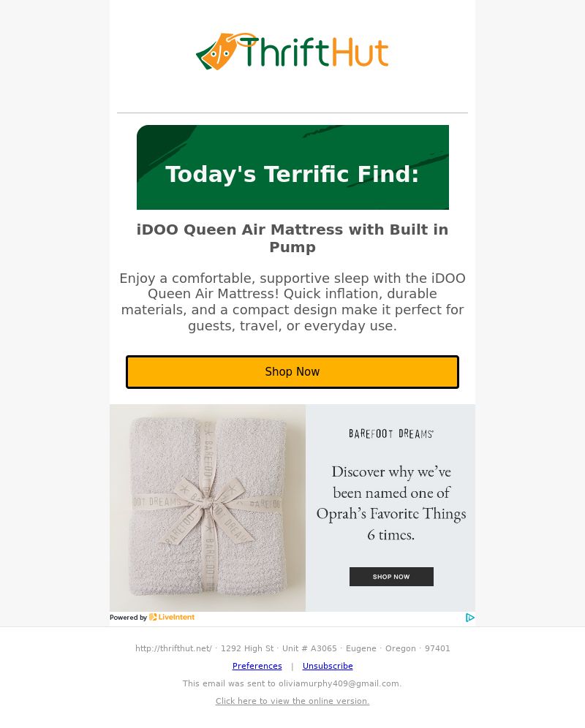Open the Preferences link
The image size is (585, 728).
(x=257, y=666)
